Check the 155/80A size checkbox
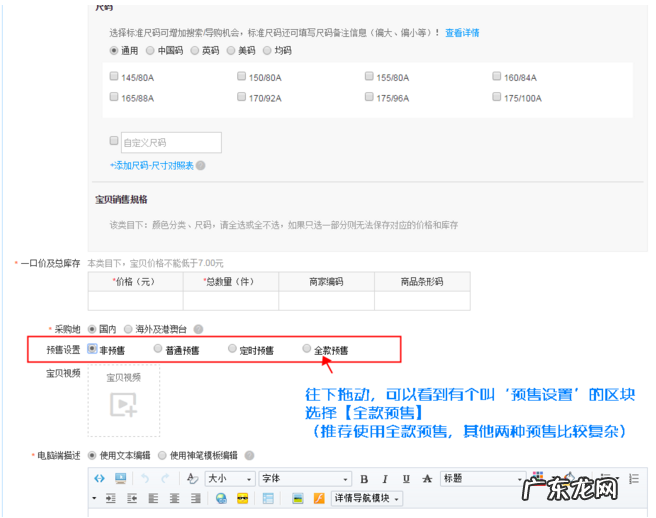The image size is (656, 518). [x=369, y=76]
